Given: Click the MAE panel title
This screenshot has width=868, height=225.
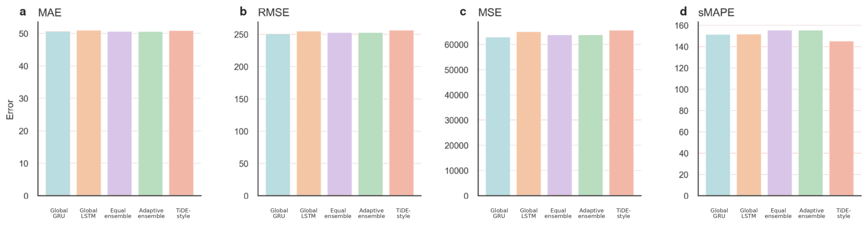Looking at the screenshot, I should pyautogui.click(x=50, y=13).
